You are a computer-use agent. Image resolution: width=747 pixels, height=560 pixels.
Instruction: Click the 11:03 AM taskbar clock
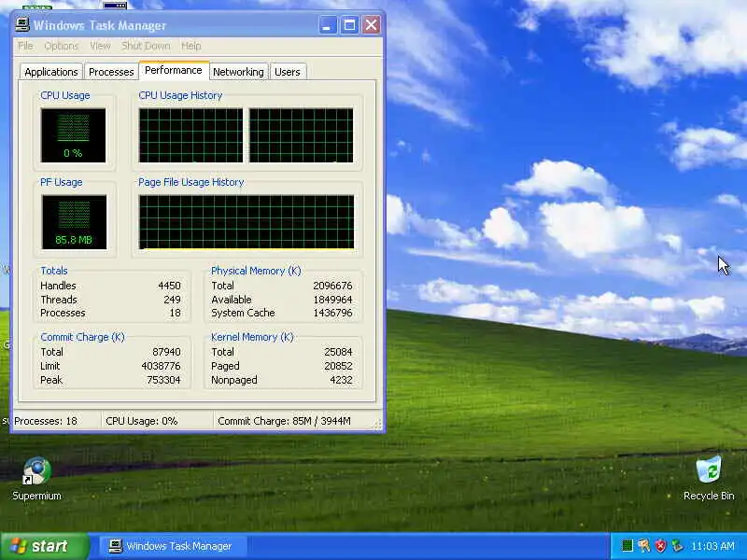(713, 546)
